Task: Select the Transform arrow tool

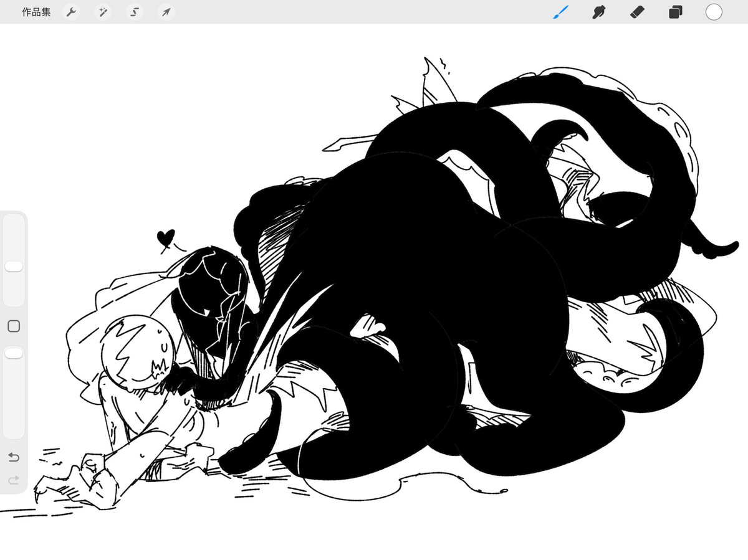Action: (165, 12)
